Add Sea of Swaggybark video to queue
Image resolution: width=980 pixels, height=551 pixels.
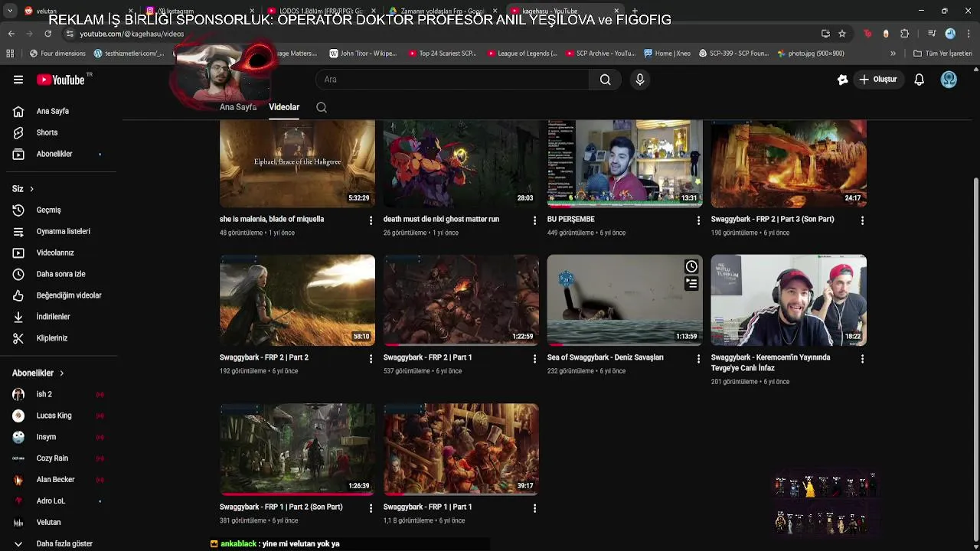(x=691, y=284)
